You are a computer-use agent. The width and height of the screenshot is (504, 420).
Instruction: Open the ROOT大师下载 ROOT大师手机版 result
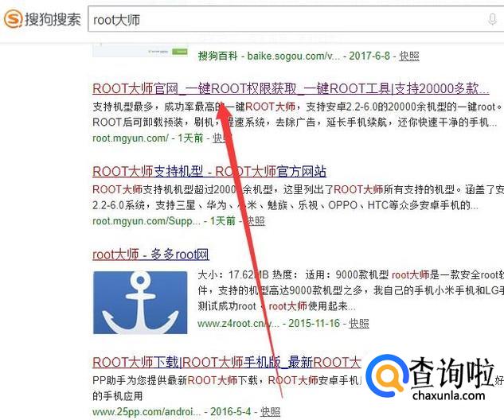coord(227,362)
